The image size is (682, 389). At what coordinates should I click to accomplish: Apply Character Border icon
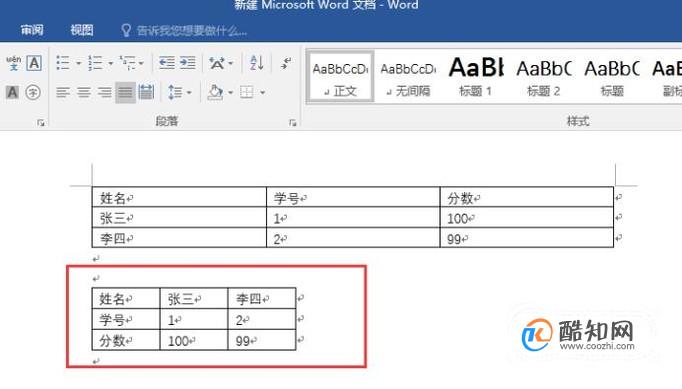34,64
